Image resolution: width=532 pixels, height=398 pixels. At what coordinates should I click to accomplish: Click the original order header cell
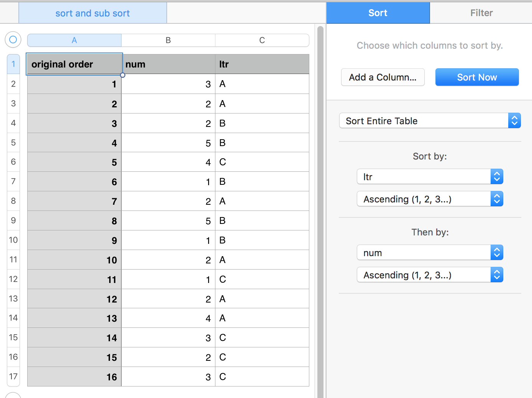coord(74,64)
